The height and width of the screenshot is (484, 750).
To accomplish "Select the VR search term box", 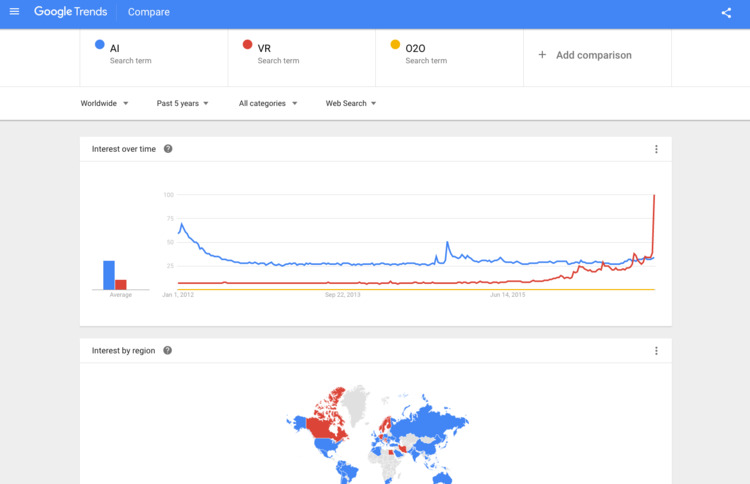I will [302, 58].
